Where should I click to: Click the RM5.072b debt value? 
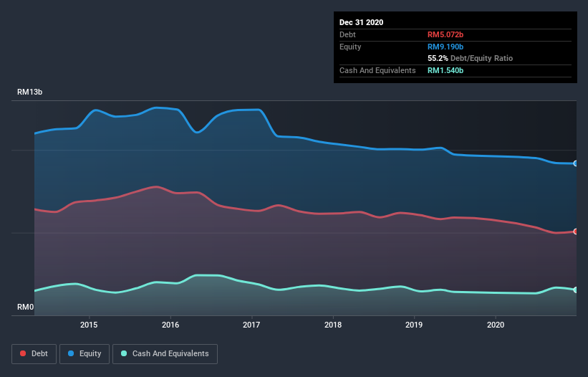coord(445,34)
